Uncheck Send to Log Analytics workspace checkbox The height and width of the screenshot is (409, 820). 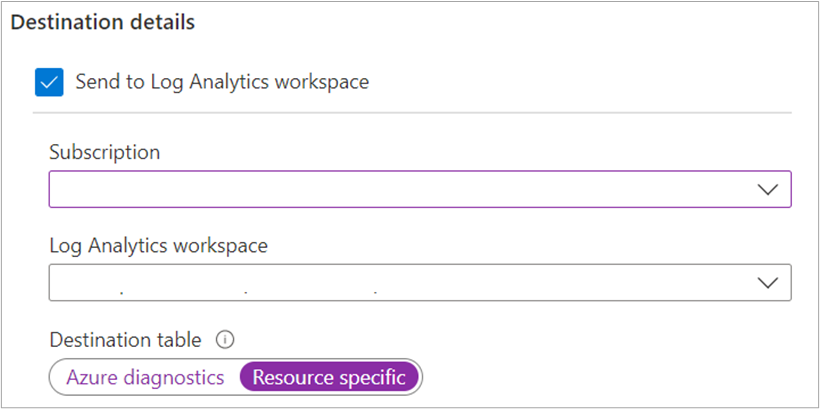[x=49, y=83]
